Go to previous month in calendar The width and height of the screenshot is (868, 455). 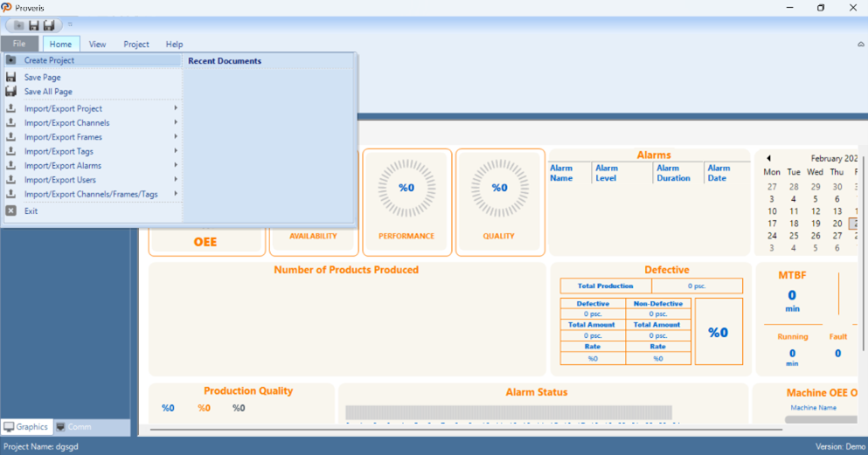pos(768,158)
